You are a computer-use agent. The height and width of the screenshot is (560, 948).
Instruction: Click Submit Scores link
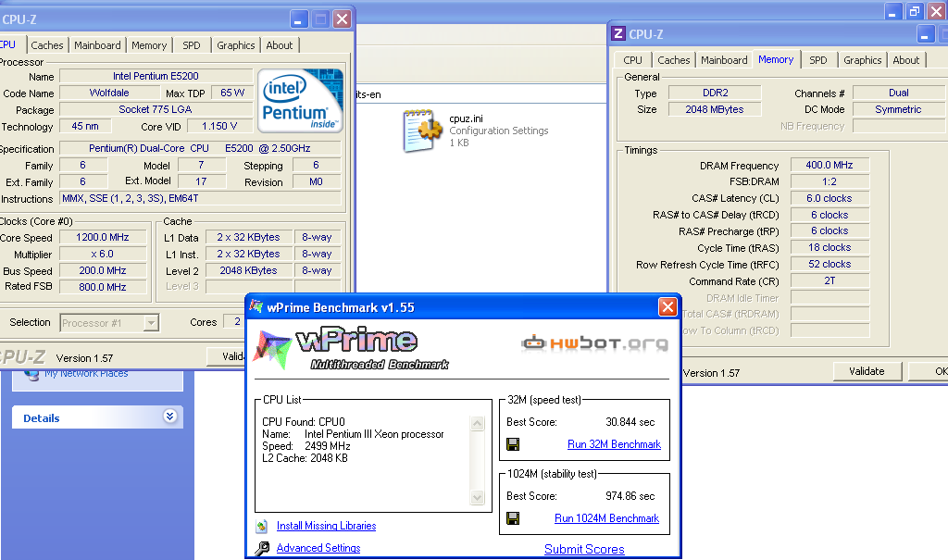[x=584, y=549]
